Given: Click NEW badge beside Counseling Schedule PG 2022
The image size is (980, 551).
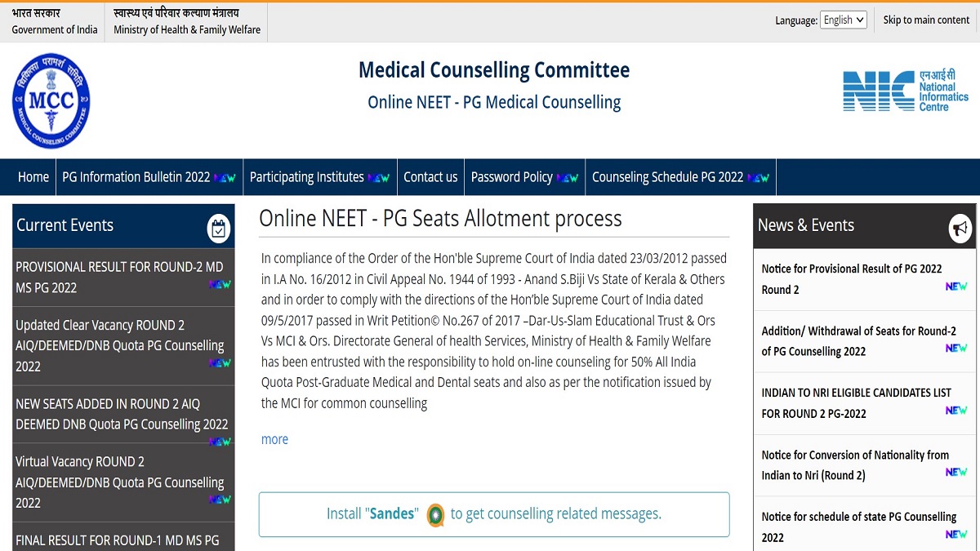Looking at the screenshot, I should pyautogui.click(x=758, y=177).
